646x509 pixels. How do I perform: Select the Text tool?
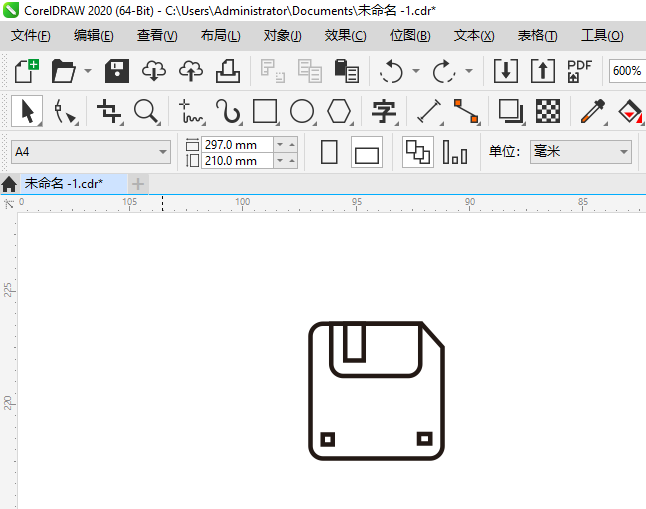click(384, 111)
